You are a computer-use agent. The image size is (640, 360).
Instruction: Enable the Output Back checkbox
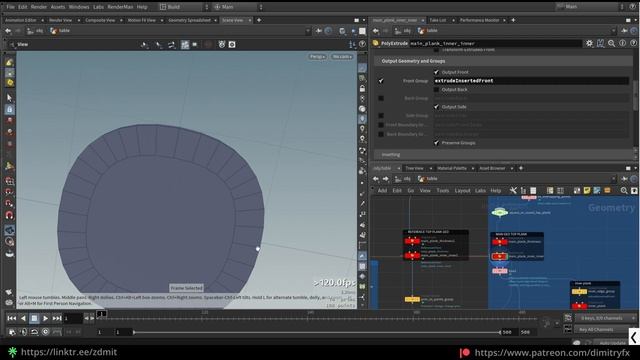436,89
